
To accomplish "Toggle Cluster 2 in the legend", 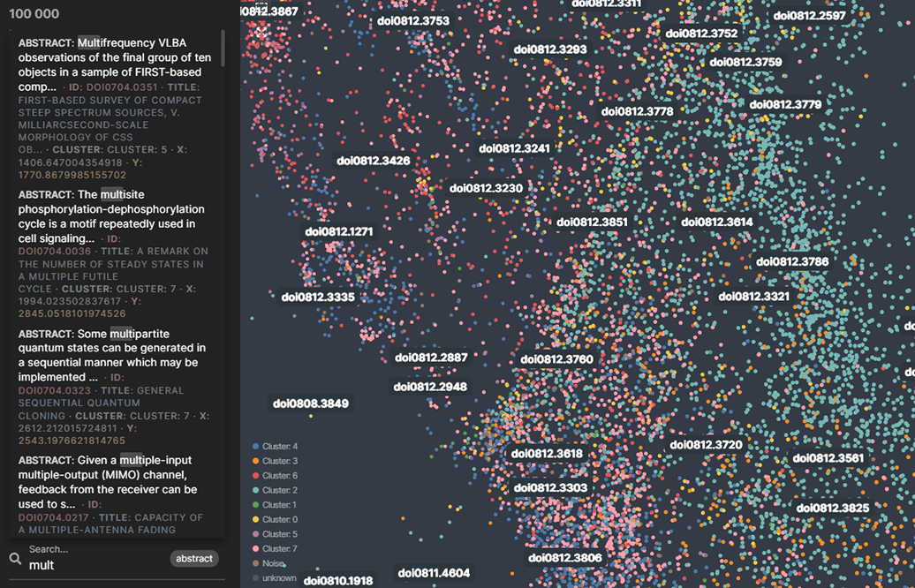I will pyautogui.click(x=279, y=490).
